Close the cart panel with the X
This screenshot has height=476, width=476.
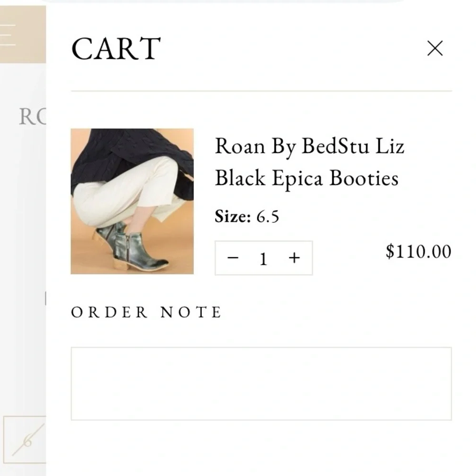435,48
